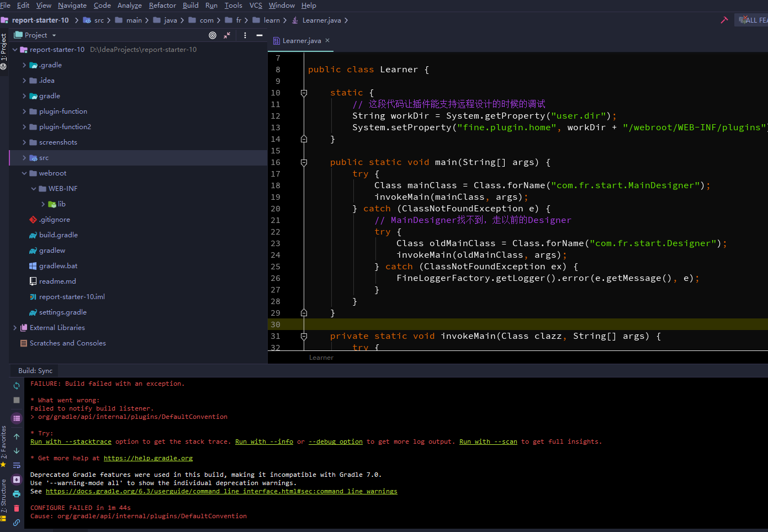Open the 2: Favorites tool window stripe
Image resolution: width=768 pixels, height=532 pixels.
(4, 446)
